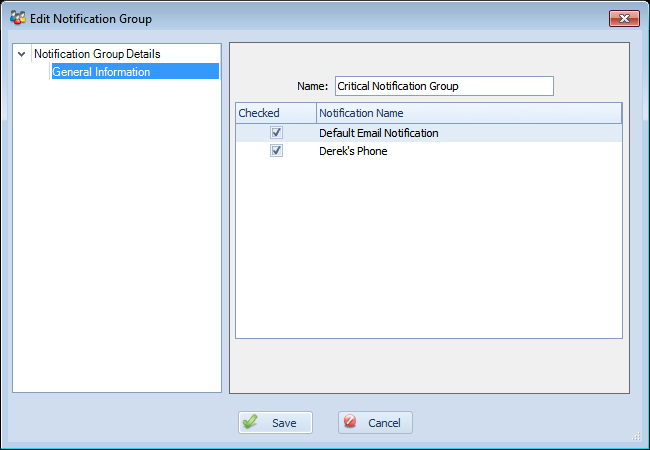Select the Default Email Notification row
This screenshot has width=650, height=450.
tap(429, 133)
